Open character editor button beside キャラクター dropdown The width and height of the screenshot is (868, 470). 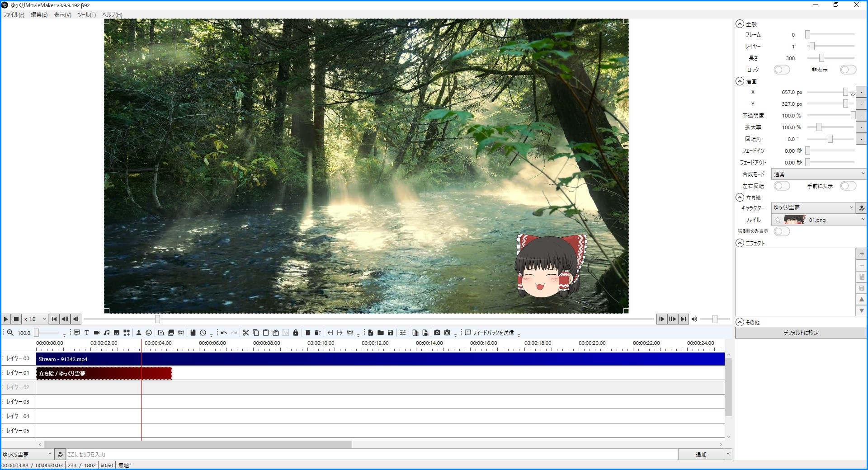pyautogui.click(x=862, y=208)
